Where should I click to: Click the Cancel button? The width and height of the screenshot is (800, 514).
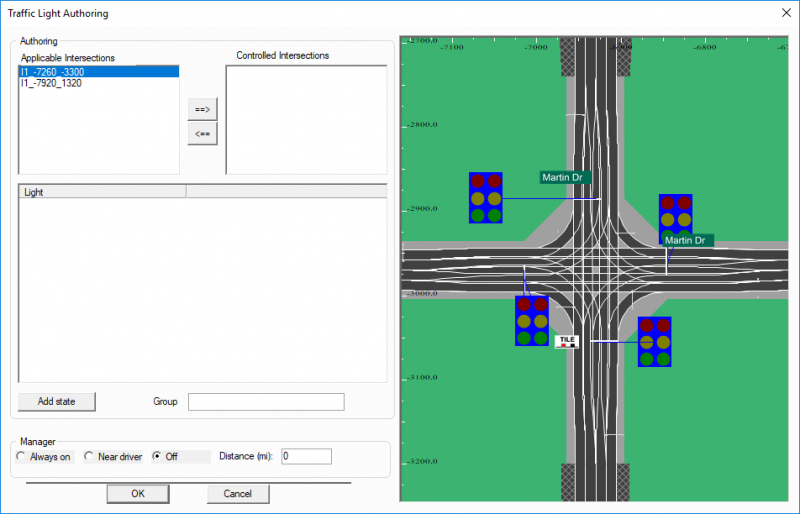pyautogui.click(x=237, y=493)
